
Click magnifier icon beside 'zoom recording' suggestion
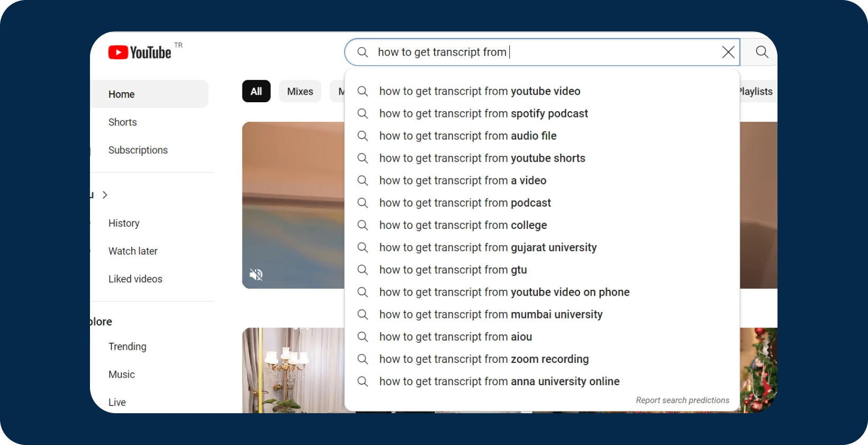pyautogui.click(x=363, y=359)
